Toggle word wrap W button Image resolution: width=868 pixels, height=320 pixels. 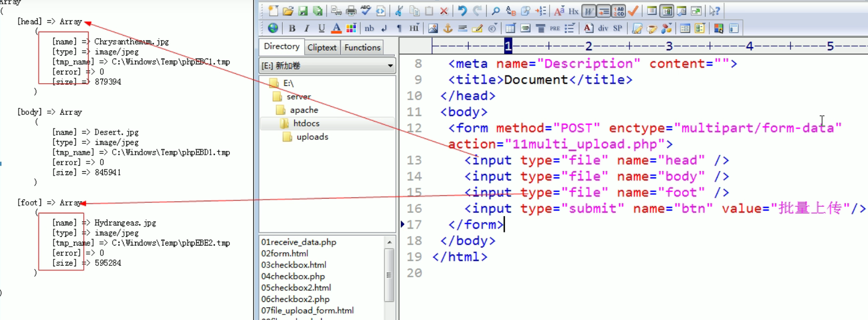point(589,11)
